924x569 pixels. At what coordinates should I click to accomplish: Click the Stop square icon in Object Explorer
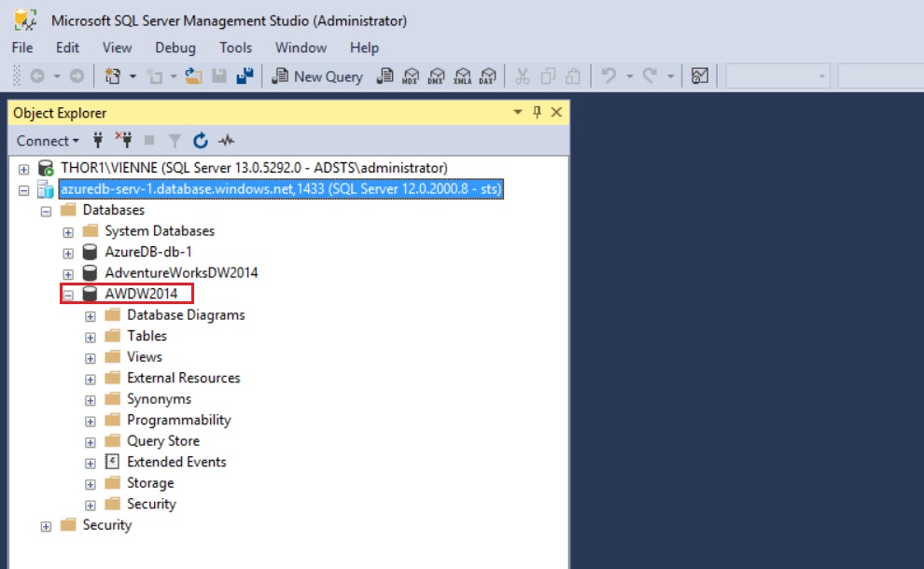pyautogui.click(x=149, y=140)
